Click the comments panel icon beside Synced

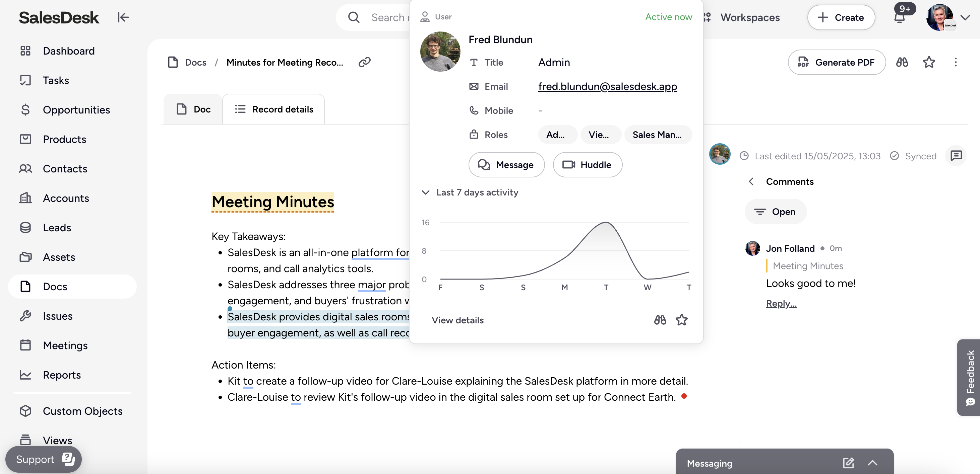tap(956, 155)
